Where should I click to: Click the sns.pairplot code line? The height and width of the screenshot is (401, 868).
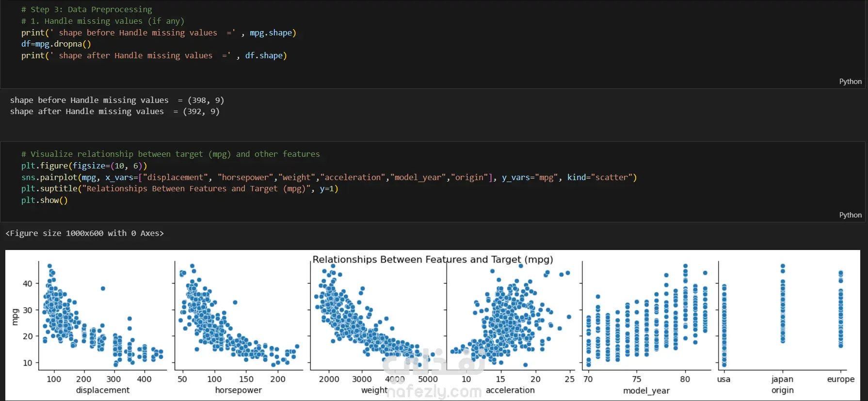pos(328,178)
